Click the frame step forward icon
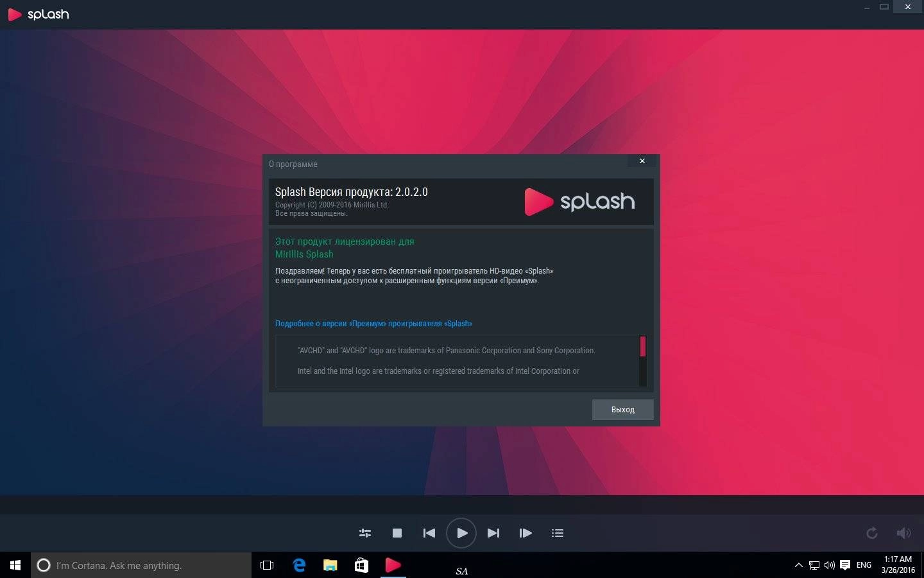The height and width of the screenshot is (578, 924). (x=526, y=533)
